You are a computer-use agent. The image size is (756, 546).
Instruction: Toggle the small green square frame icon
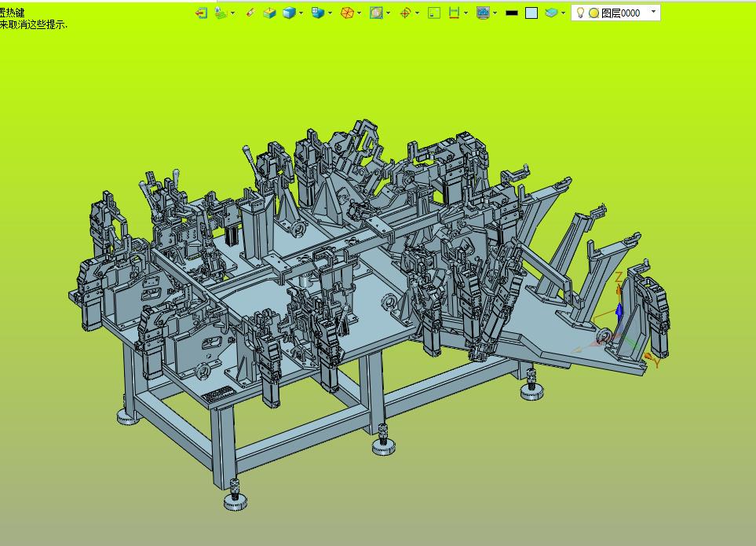click(434, 13)
